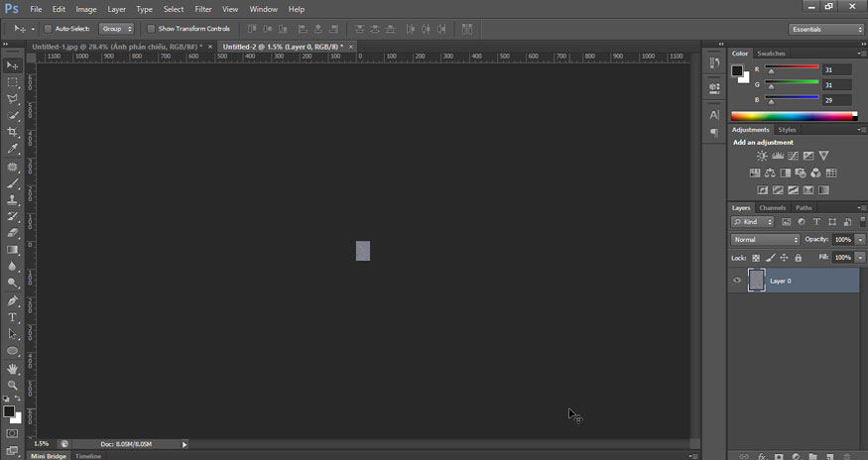The height and width of the screenshot is (460, 868).
Task: Click the R value input field
Action: [x=836, y=69]
